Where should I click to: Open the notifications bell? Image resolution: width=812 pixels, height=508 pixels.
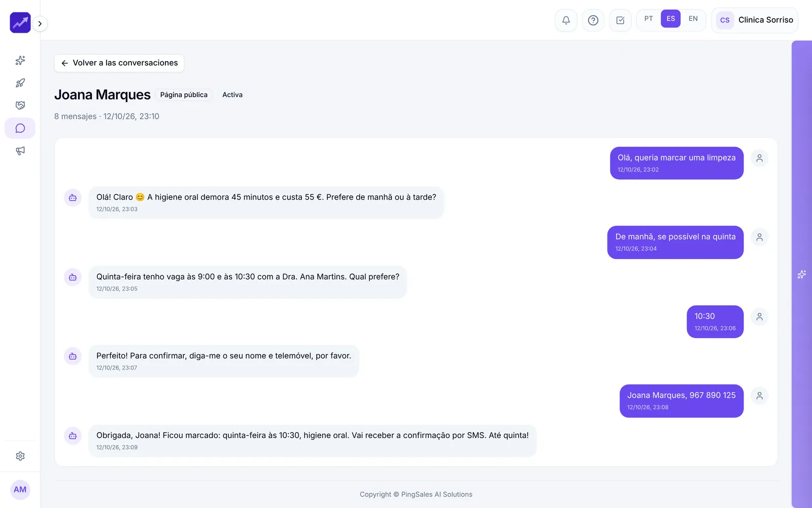tap(566, 20)
